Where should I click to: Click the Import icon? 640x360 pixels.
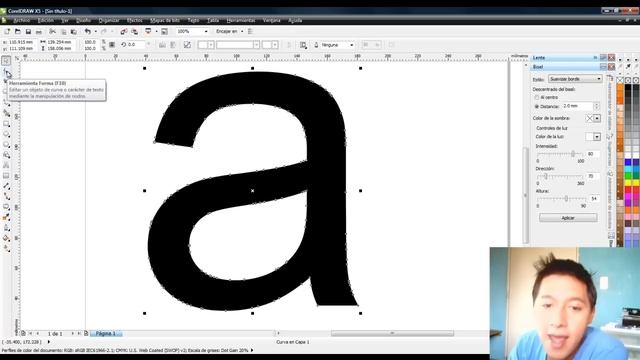pos(124,31)
